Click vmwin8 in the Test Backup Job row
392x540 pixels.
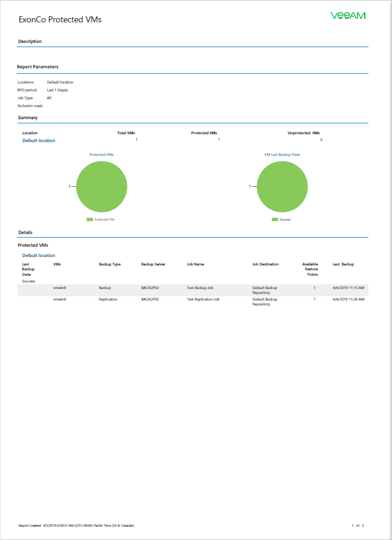tap(59, 288)
